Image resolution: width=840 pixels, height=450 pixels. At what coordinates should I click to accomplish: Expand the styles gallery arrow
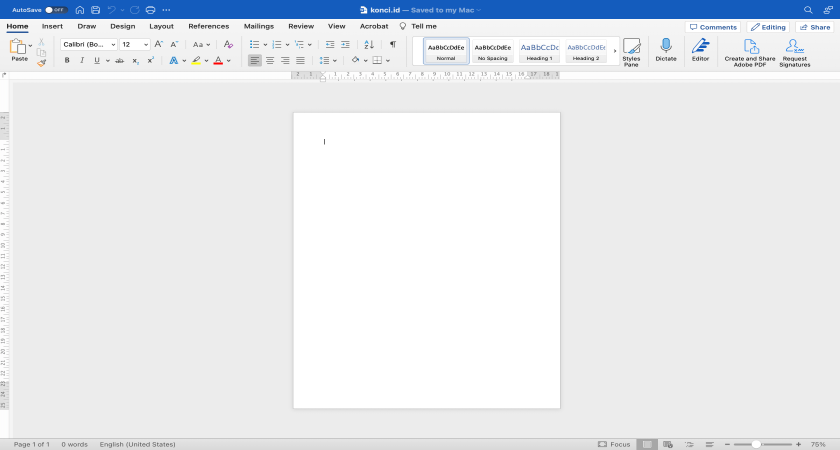click(x=614, y=51)
